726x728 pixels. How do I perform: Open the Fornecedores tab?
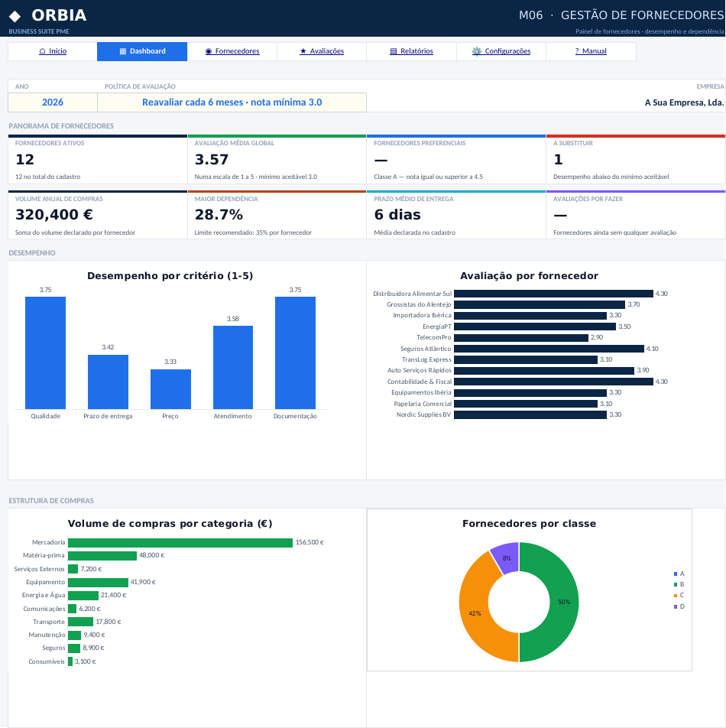click(232, 51)
